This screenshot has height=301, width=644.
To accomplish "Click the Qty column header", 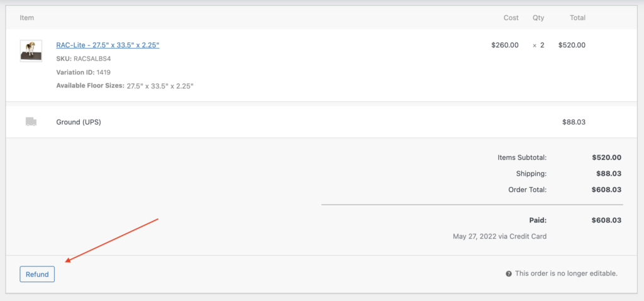I will point(538,18).
